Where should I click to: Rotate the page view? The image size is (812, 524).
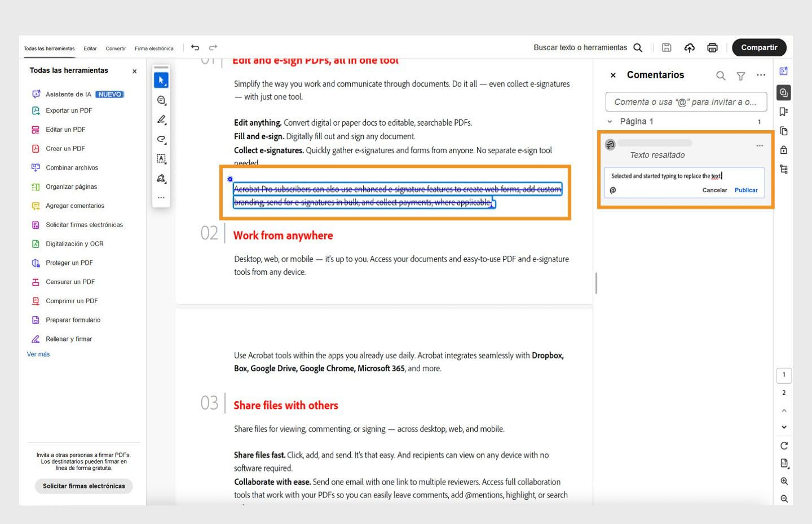click(784, 446)
